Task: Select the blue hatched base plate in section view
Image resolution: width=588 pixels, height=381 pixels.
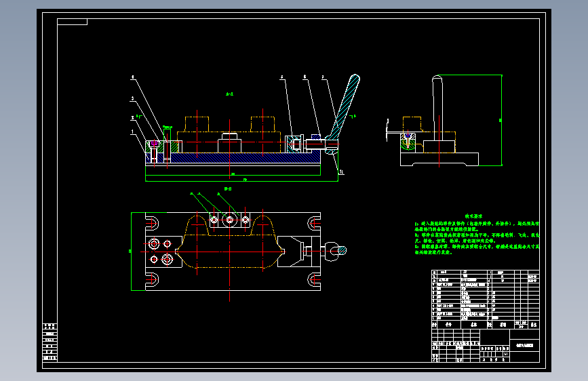Action: click(x=240, y=158)
